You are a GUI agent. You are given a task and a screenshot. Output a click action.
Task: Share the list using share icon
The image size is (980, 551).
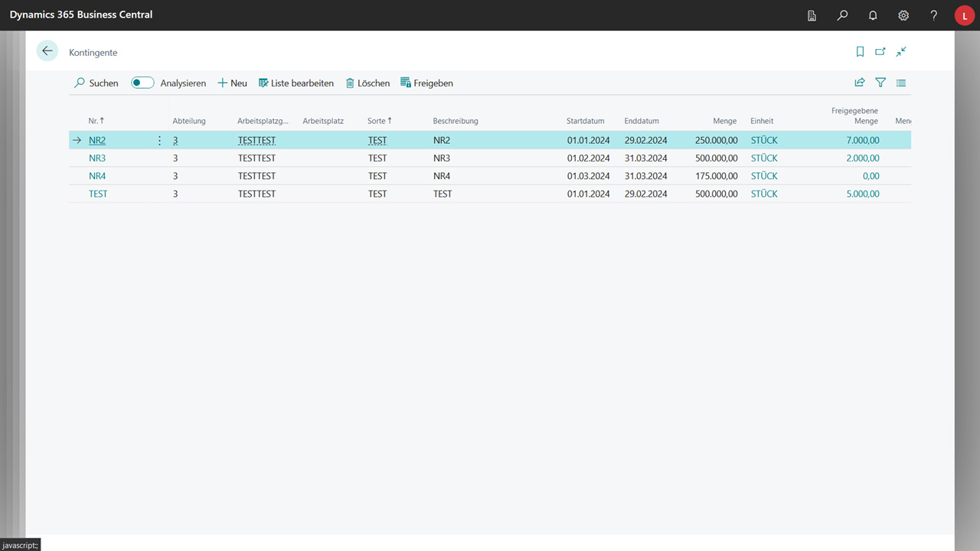pyautogui.click(x=860, y=83)
